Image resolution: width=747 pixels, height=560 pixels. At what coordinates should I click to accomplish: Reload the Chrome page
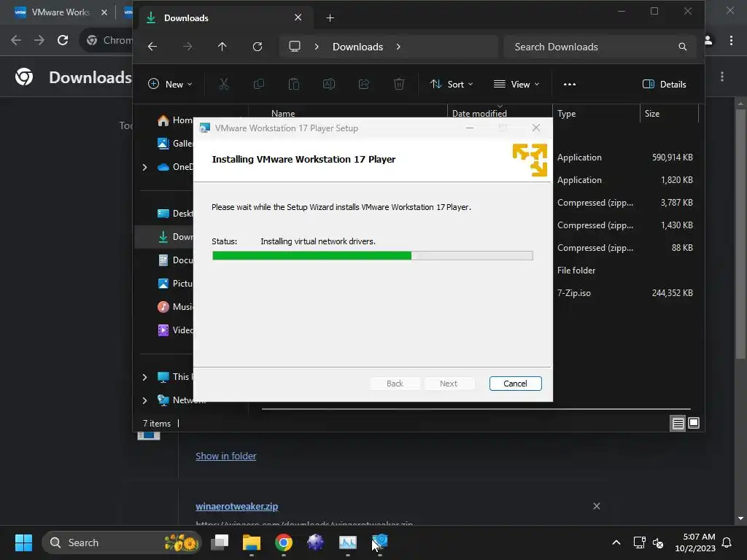point(63,40)
